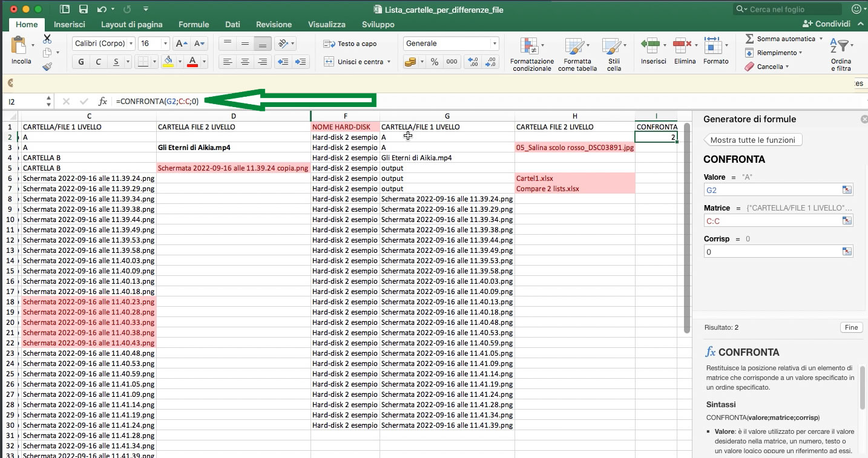Open the Generale number format dropdown
868x458 pixels.
495,44
